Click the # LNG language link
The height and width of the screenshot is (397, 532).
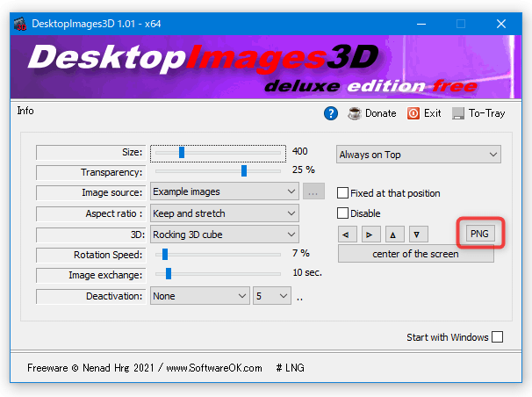click(x=291, y=368)
